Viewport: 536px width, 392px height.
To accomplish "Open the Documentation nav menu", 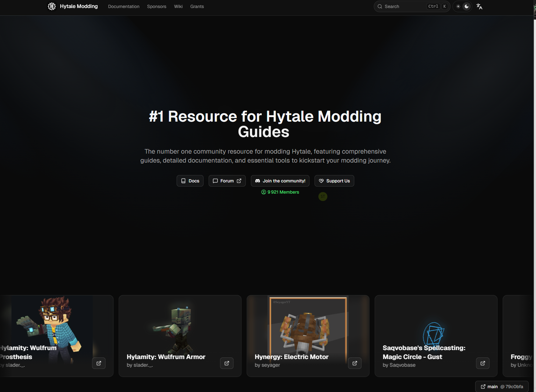I will (x=124, y=6).
